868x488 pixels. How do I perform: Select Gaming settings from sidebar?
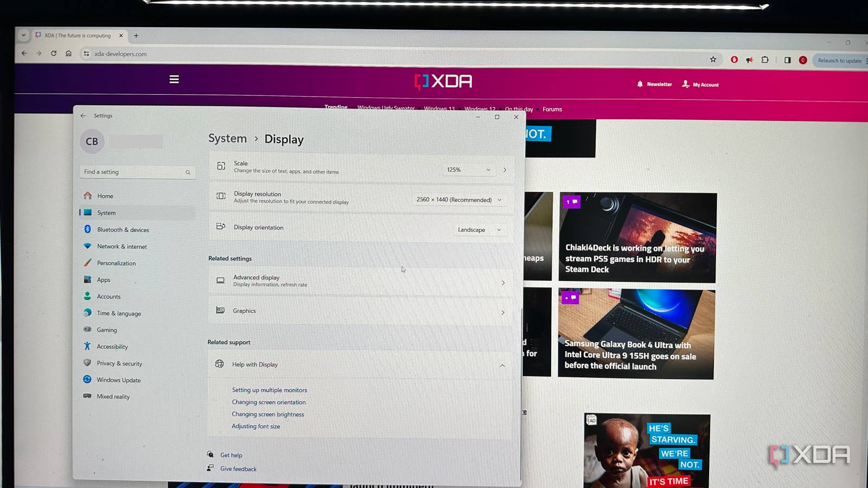point(107,330)
